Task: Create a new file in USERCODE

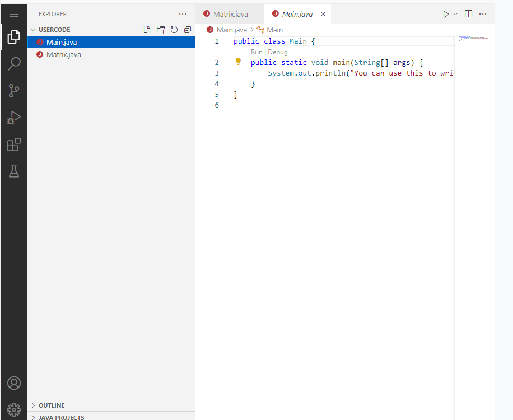Action: click(147, 29)
